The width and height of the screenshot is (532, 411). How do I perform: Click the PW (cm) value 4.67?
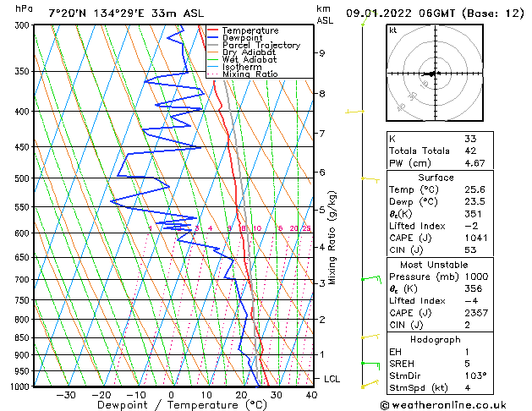click(474, 163)
